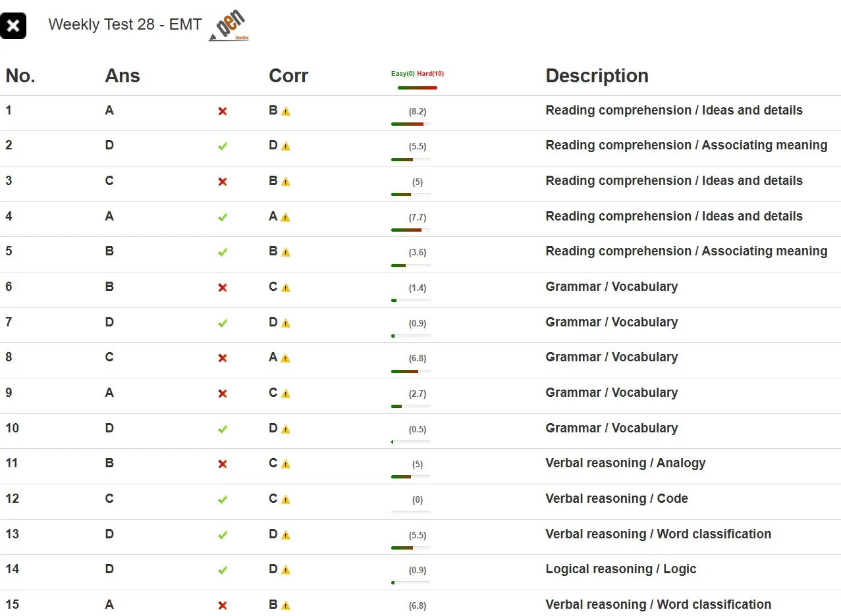Viewport: 841px width, 616px height.
Task: Click the warning triangle in row 8
Action: [286, 358]
